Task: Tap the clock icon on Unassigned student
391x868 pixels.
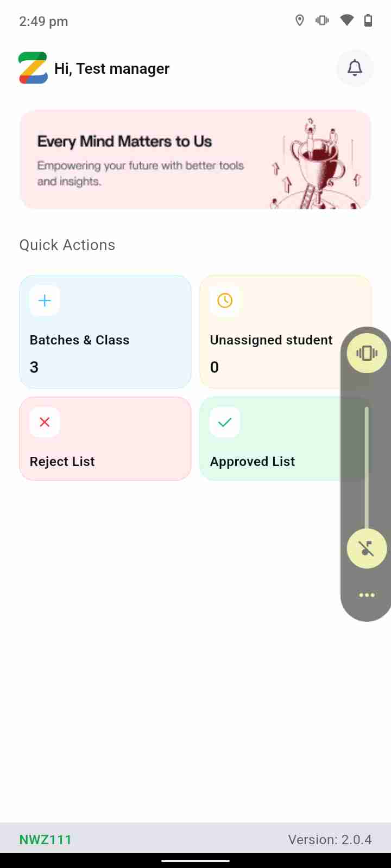Action: point(225,301)
